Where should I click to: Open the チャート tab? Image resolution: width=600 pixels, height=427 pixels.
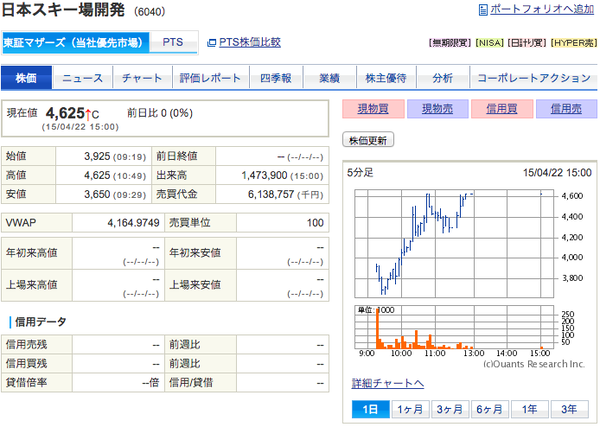point(142,78)
